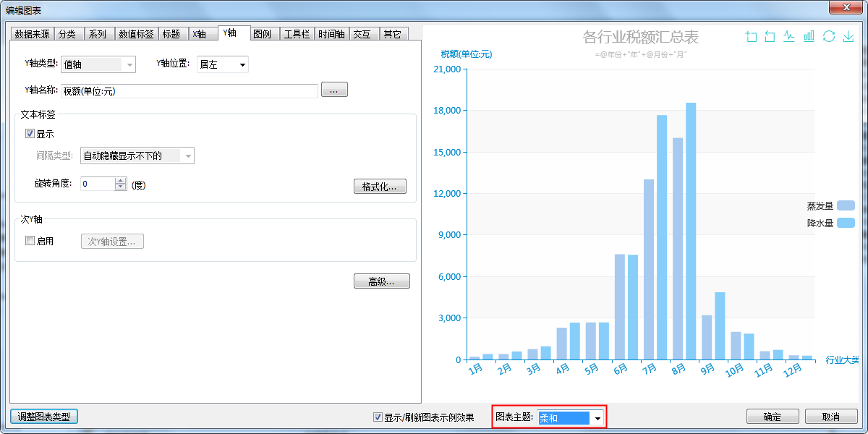Viewport: 868px width, 434px height.
Task: Switch chart preview to line chart icon
Action: click(x=790, y=36)
